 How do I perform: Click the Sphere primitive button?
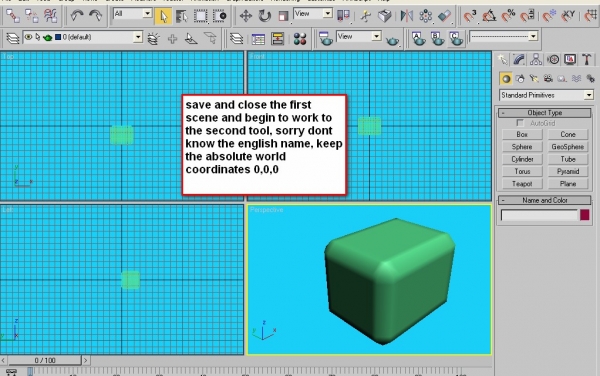click(x=522, y=146)
